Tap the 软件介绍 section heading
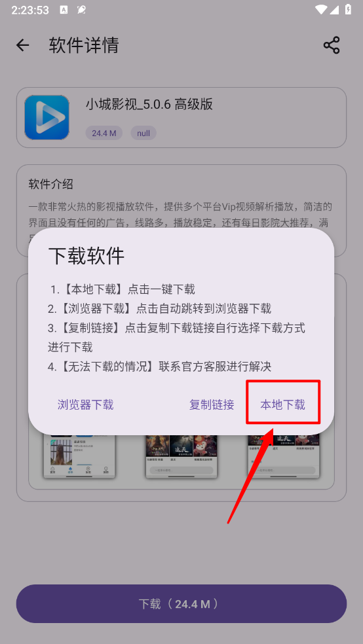Screen dimensions: 363x644 (x=51, y=185)
